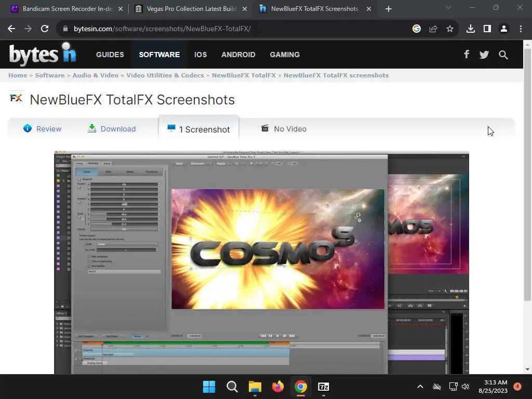Reload the page with refresh icon
The image size is (532, 399).
click(x=45, y=29)
